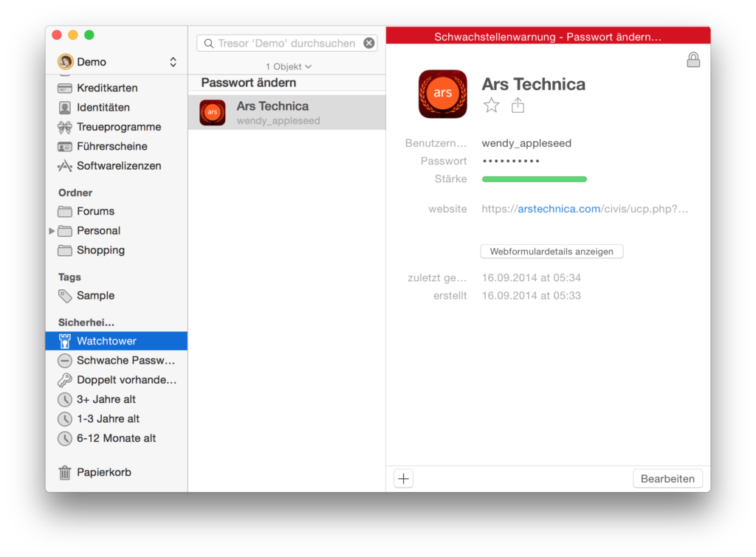Click the Sicherhei... section header
Viewport: 756px width, 557px height.
tap(86, 323)
